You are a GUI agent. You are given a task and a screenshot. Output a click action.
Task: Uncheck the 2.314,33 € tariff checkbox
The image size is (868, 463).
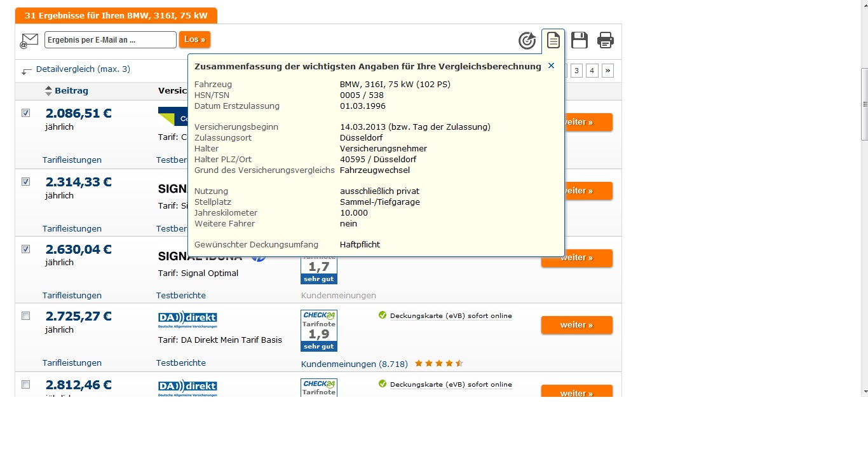tap(26, 182)
